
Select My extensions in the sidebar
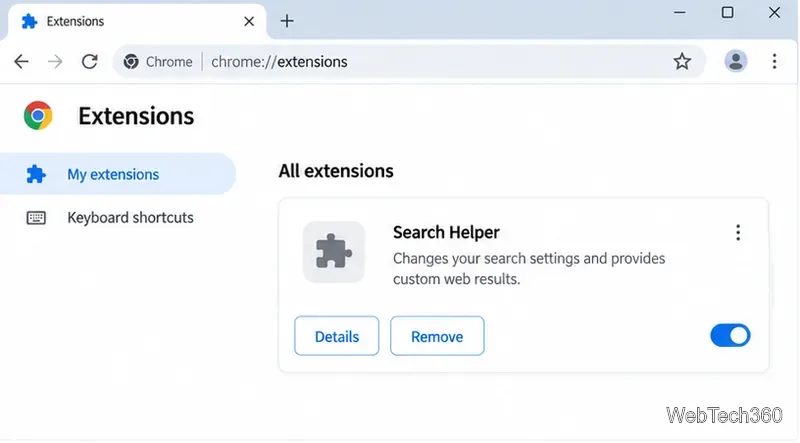coord(117,174)
